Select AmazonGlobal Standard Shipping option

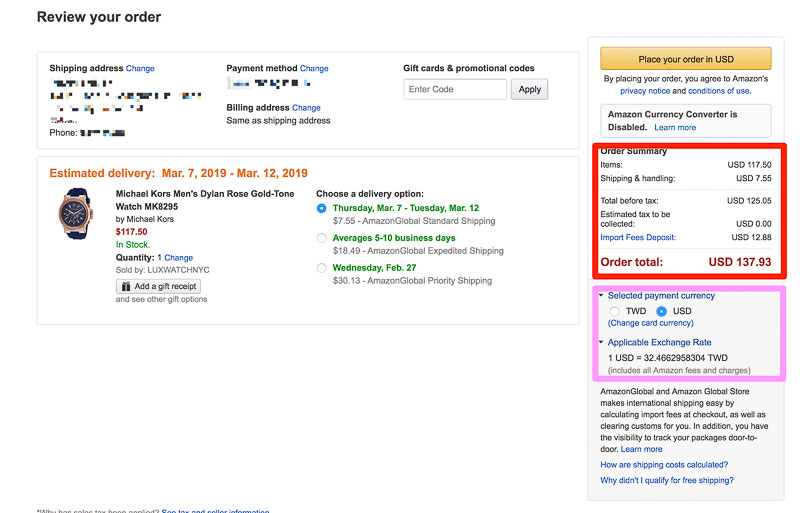pos(321,208)
